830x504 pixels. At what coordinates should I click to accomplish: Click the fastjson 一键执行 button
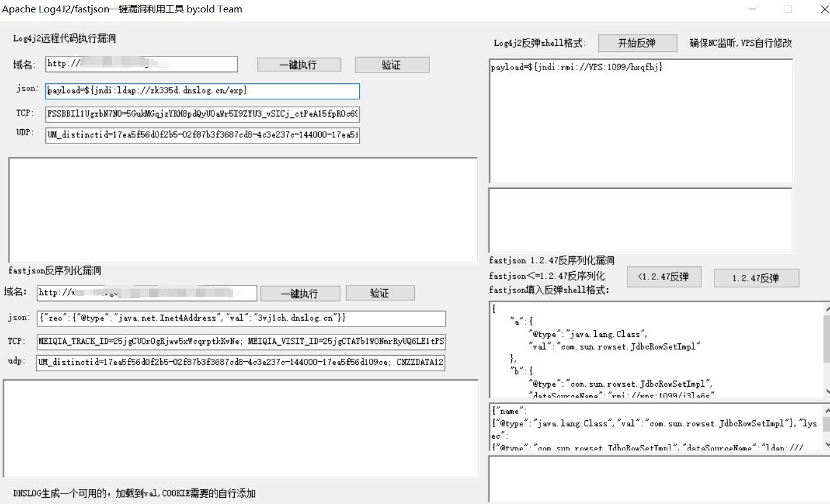click(300, 294)
